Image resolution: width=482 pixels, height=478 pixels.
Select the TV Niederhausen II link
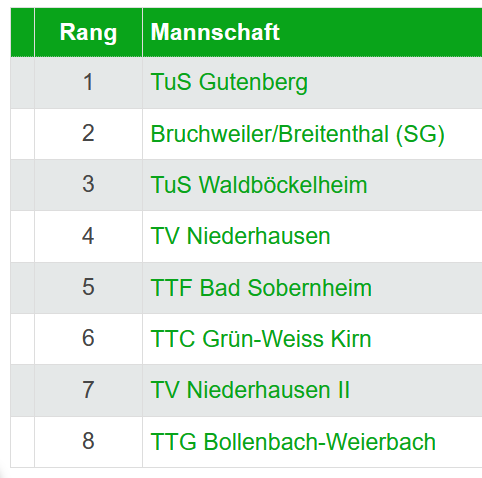click(250, 390)
